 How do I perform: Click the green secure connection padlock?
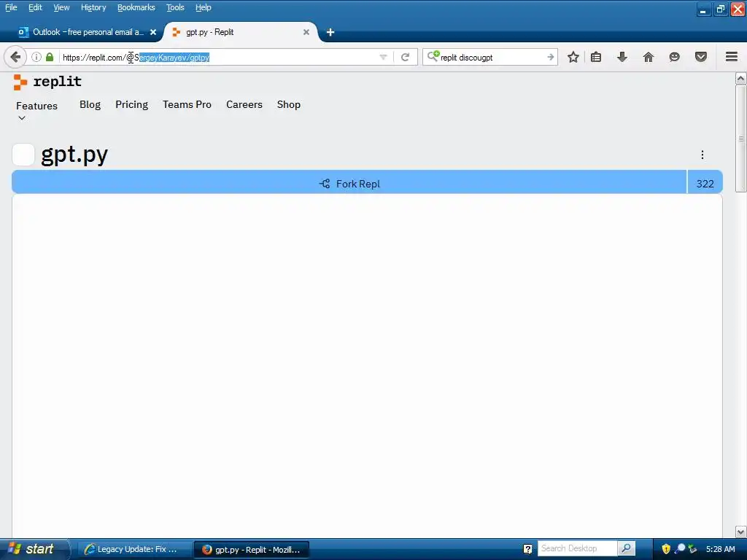point(50,57)
